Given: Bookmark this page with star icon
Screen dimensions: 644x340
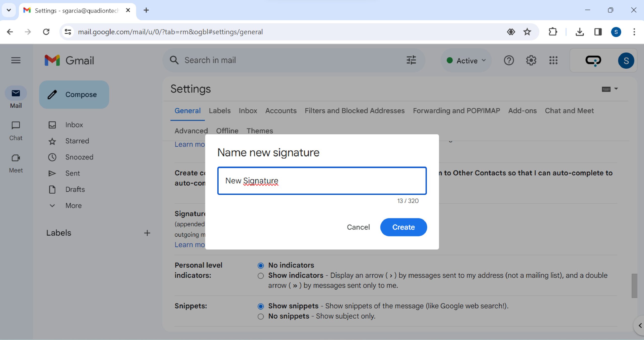Looking at the screenshot, I should [x=527, y=32].
